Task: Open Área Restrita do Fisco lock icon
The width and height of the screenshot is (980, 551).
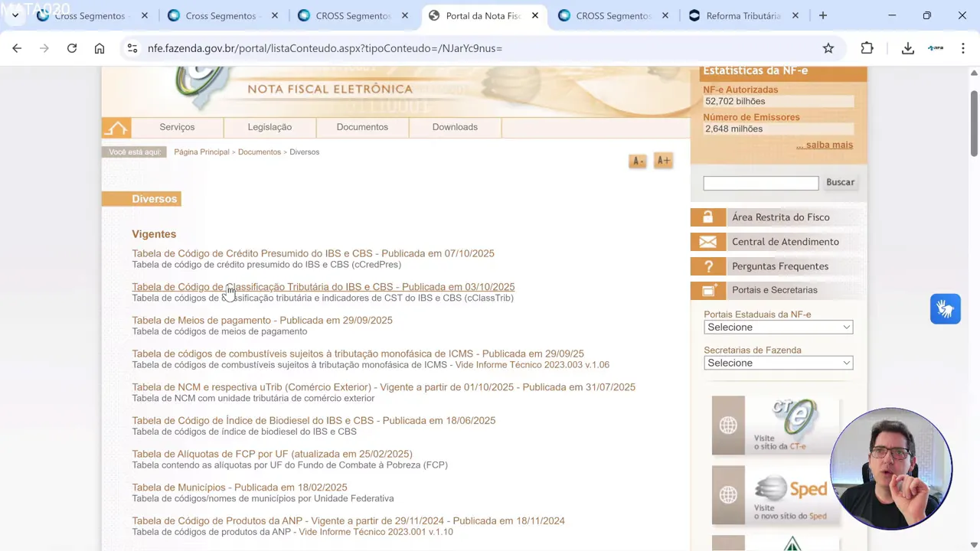Action: pos(707,217)
